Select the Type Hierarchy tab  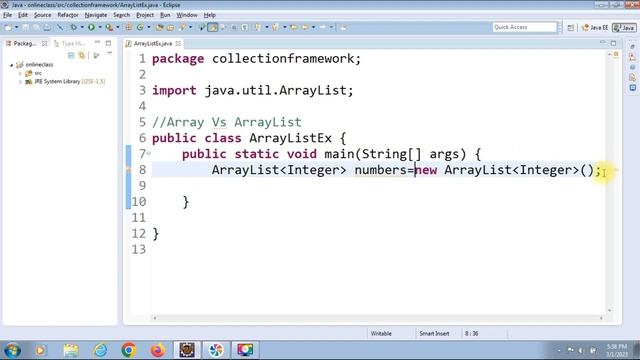pyautogui.click(x=69, y=43)
